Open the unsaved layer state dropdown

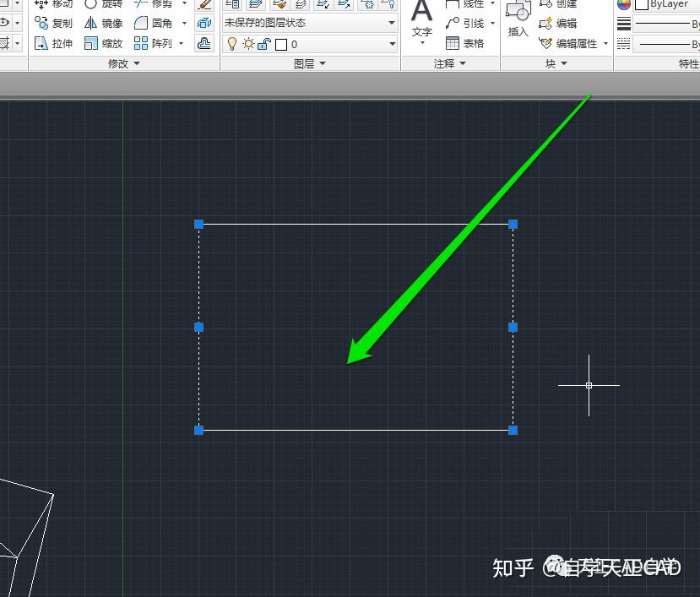310,23
